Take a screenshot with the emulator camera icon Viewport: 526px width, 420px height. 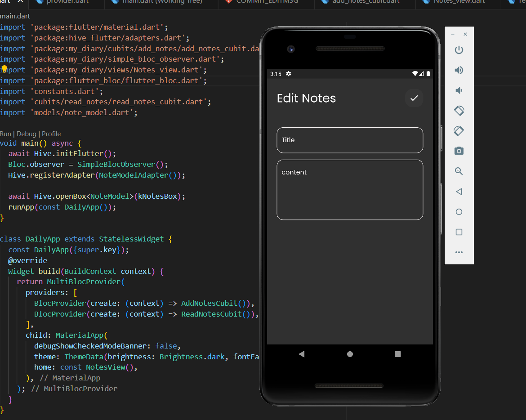[459, 151]
